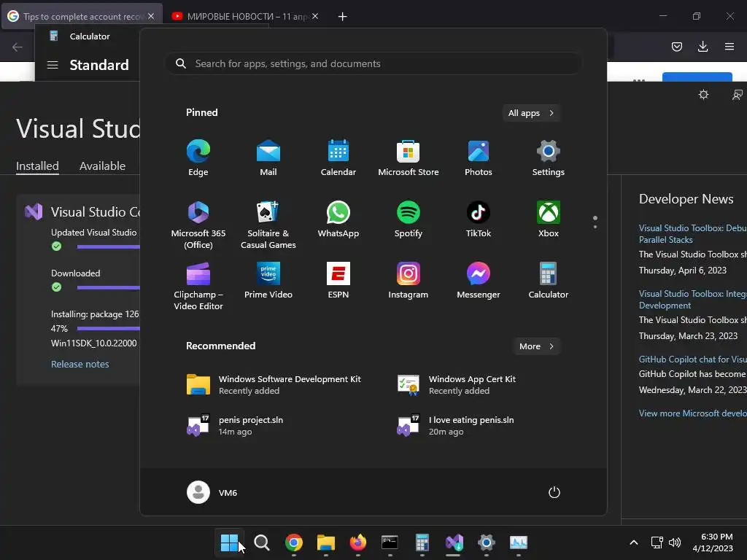Show hidden system tray icons
The height and width of the screenshot is (560, 747).
pos(634,542)
